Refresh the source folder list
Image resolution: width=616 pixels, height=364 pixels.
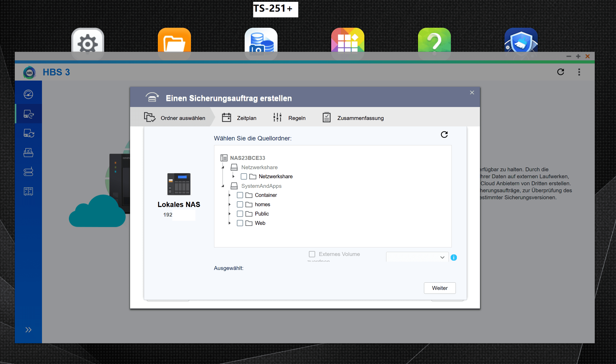(x=444, y=134)
